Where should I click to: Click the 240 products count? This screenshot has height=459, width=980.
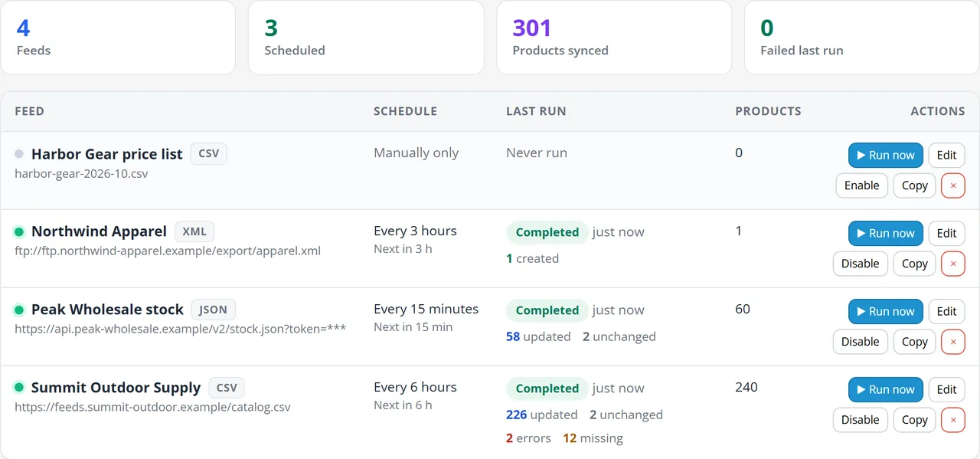746,387
